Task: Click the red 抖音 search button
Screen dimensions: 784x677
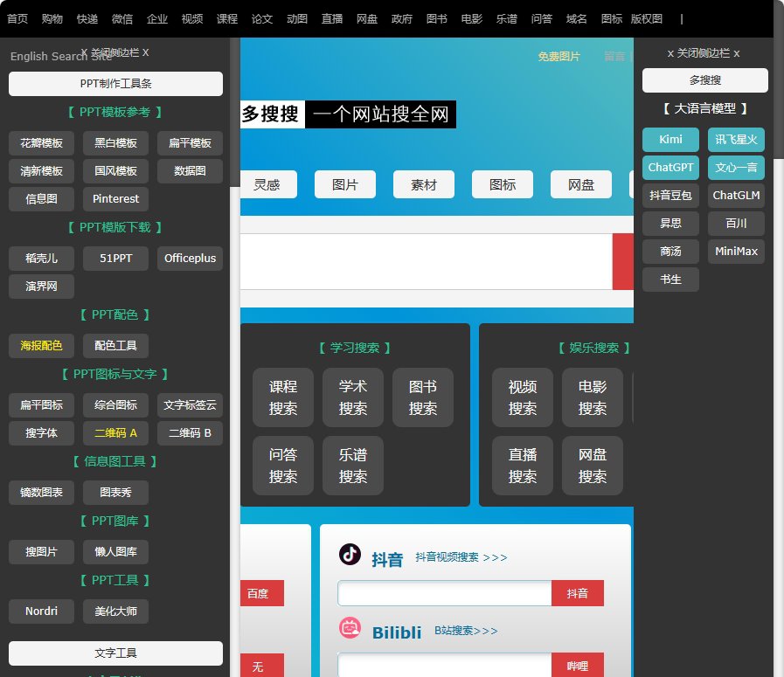Action: coord(578,593)
